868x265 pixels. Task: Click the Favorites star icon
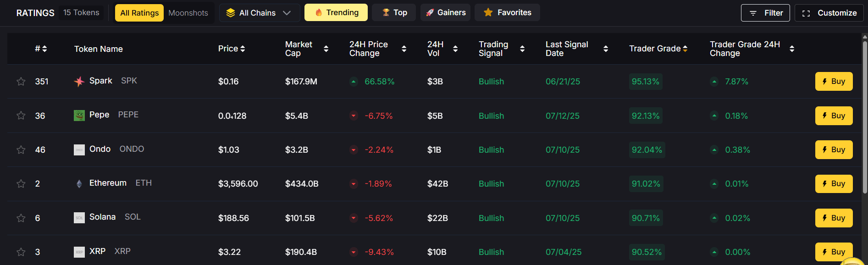(x=488, y=12)
